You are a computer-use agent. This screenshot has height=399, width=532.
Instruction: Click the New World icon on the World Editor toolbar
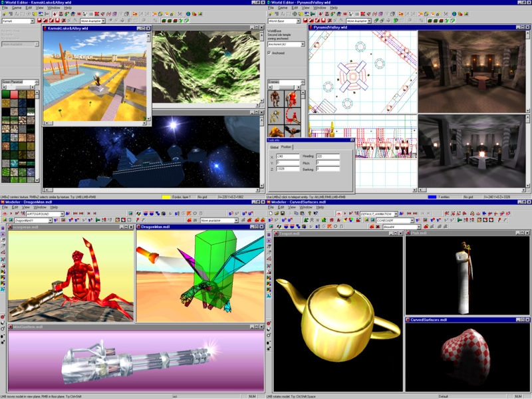(x=5, y=14)
